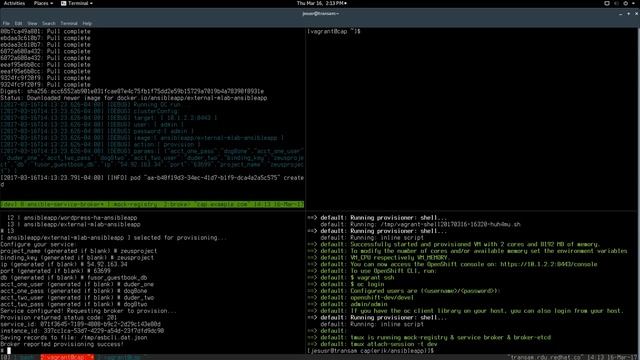Image resolution: width=640 pixels, height=360 pixels.
Task: Click the Status: Downloaded newer image line
Action: (134, 98)
